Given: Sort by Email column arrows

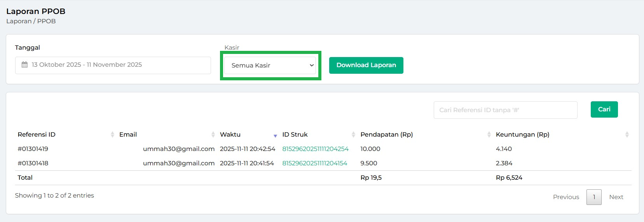Looking at the screenshot, I should tap(213, 135).
